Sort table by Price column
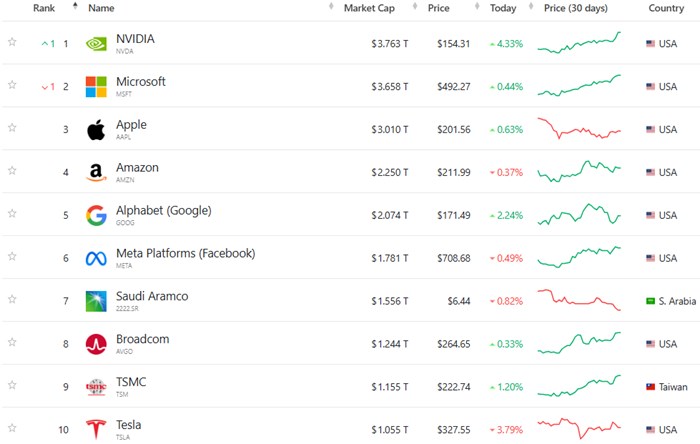This screenshot has width=700, height=444. 438,8
